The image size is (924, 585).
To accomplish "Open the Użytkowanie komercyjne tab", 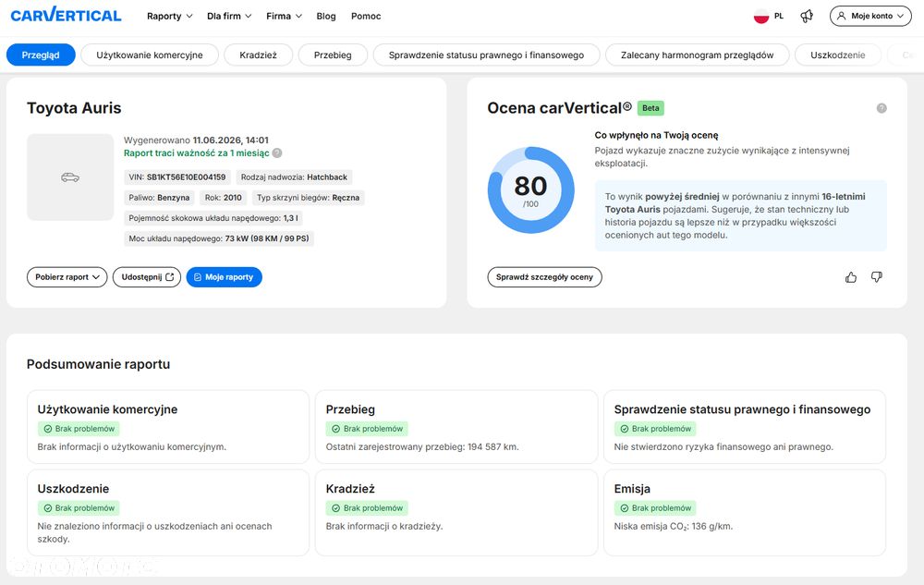I will pos(150,55).
